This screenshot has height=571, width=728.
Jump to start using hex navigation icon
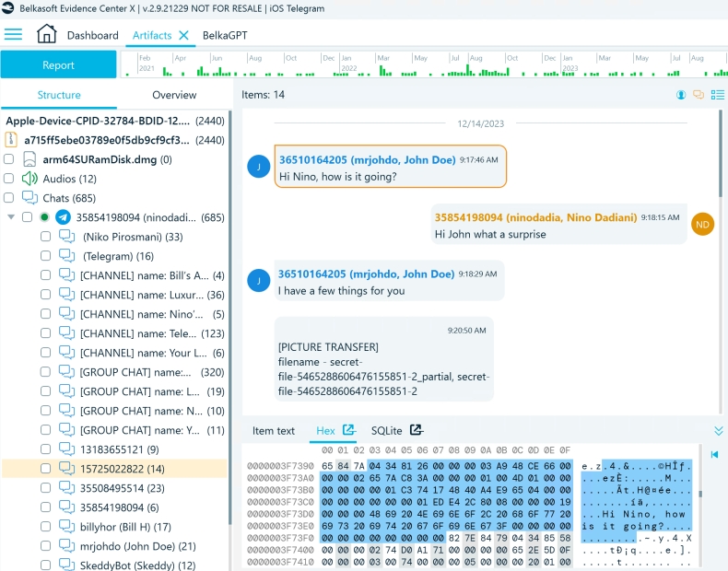click(714, 455)
